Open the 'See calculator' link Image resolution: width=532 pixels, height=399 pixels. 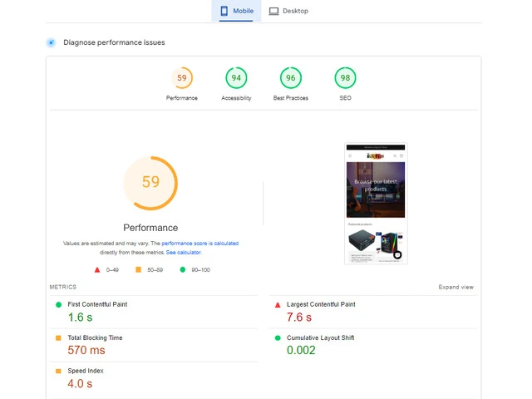click(184, 253)
